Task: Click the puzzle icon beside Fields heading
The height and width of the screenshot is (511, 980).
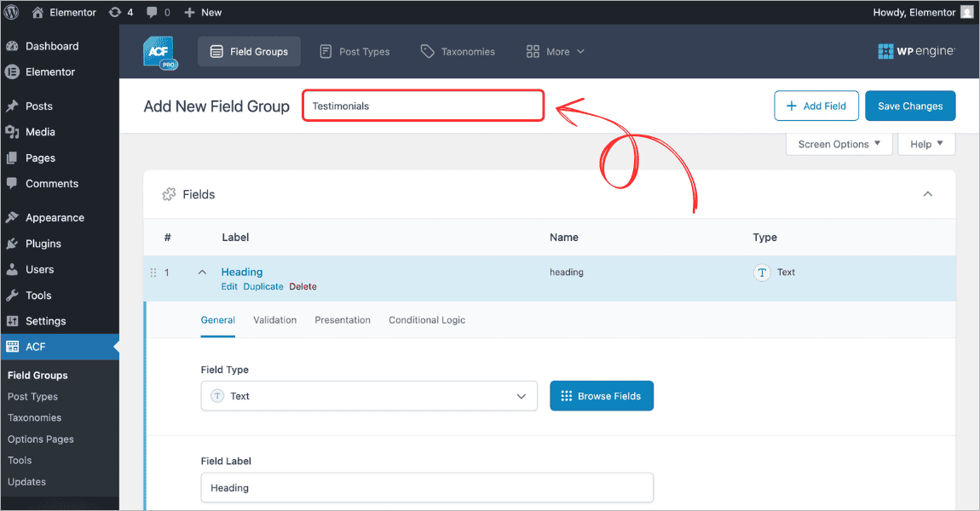Action: pyautogui.click(x=169, y=194)
